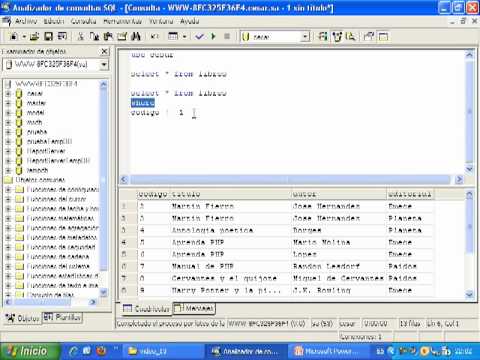Viewport: 480px width, 360px height.
Task: Toggle the Show Results Pane icon
Action: coord(383,36)
